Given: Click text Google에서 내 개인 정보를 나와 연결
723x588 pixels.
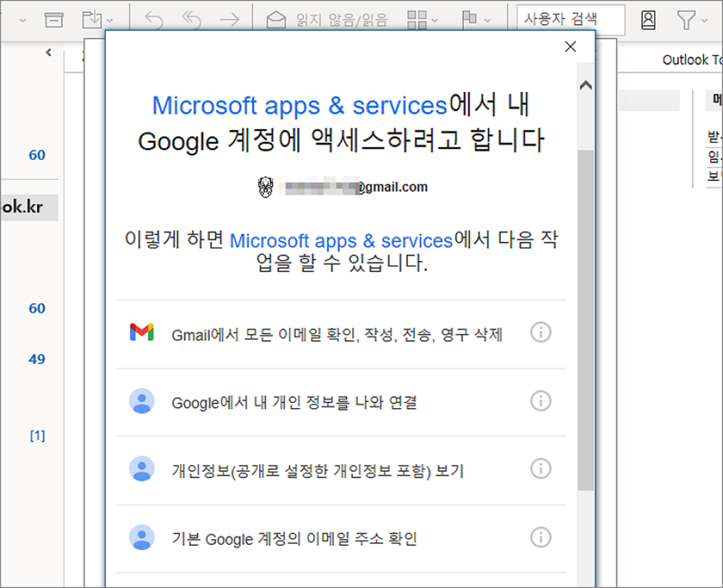Looking at the screenshot, I should tap(294, 402).
